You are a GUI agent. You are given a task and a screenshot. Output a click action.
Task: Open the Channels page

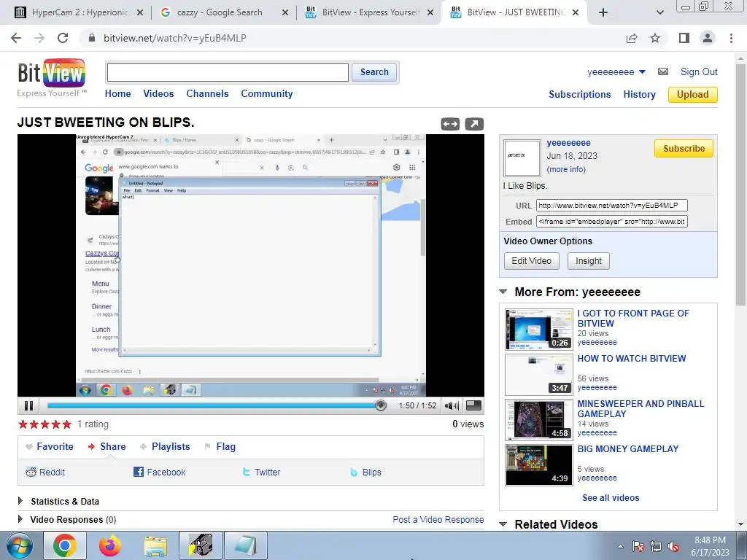(207, 94)
